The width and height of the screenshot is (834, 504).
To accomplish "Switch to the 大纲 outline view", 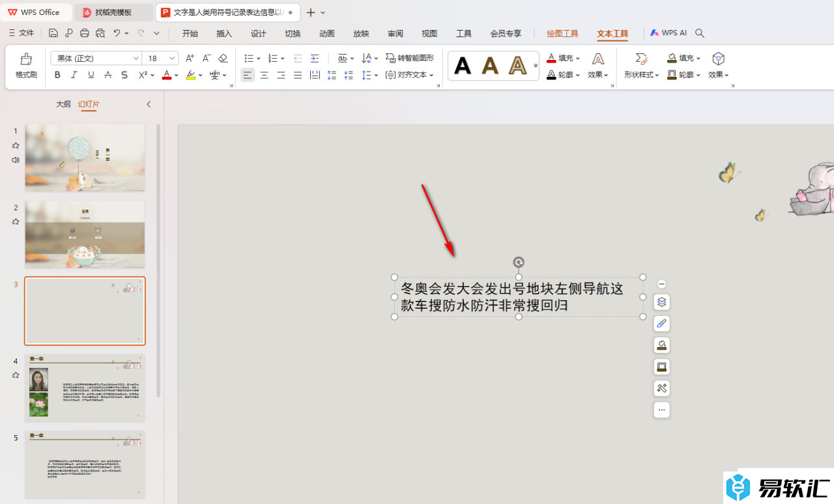I will pyautogui.click(x=63, y=104).
